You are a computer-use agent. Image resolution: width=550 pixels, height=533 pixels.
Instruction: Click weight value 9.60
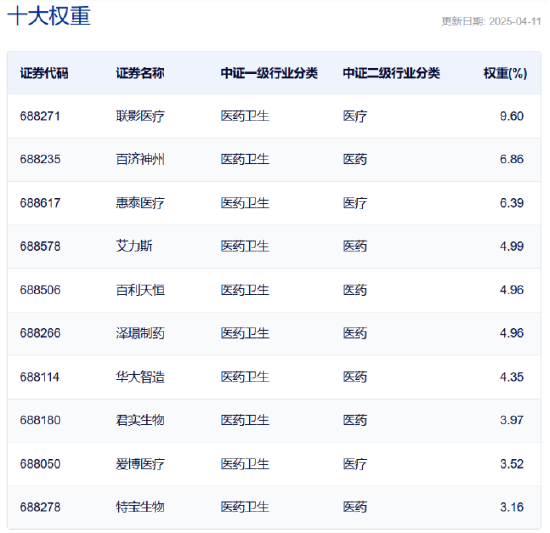(512, 116)
